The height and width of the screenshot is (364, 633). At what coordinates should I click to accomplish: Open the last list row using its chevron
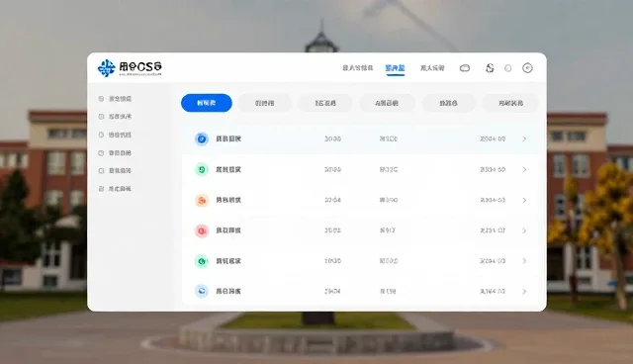(524, 292)
